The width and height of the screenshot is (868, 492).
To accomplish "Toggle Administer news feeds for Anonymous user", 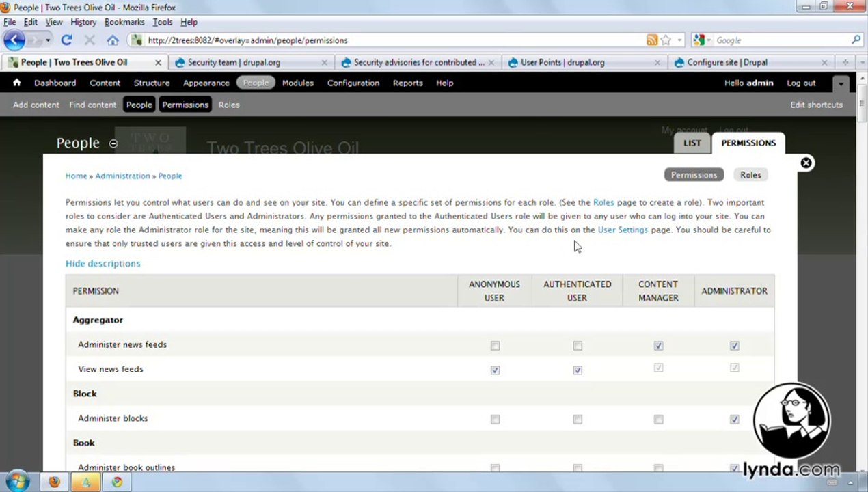I will [x=495, y=346].
